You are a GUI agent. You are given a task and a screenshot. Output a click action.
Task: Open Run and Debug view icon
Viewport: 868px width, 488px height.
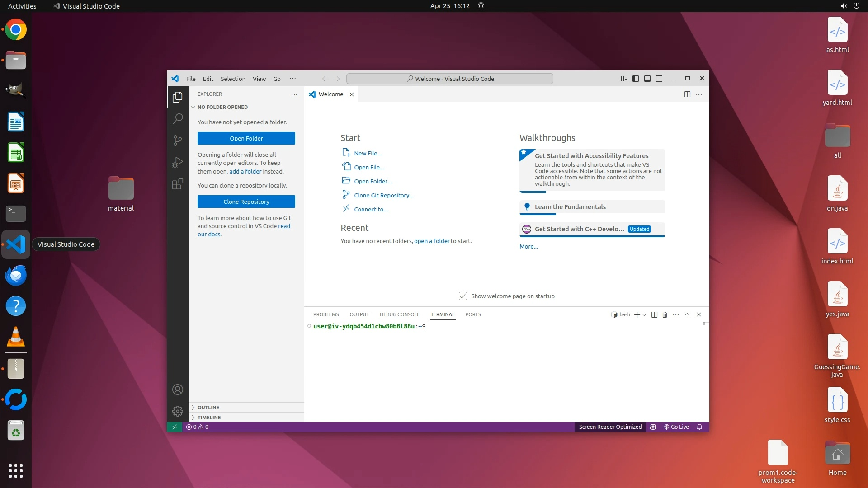[x=178, y=162]
